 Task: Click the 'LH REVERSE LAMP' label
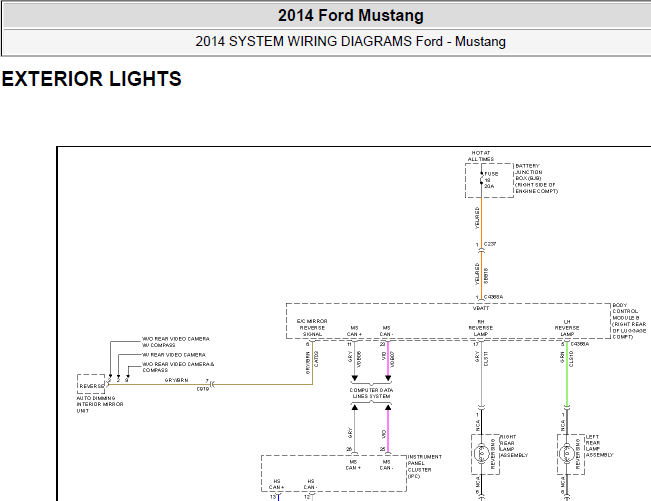click(567, 328)
